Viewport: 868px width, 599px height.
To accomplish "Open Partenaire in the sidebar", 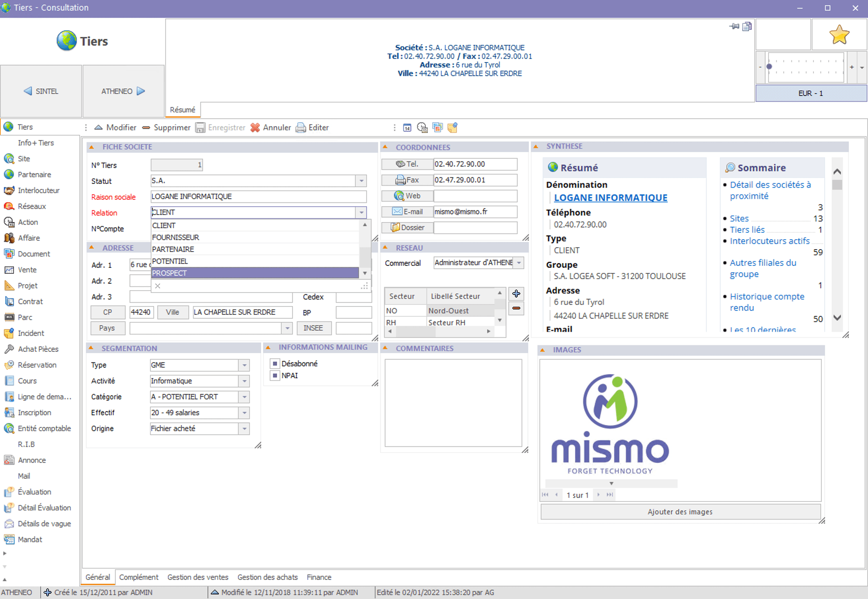I will point(34,174).
